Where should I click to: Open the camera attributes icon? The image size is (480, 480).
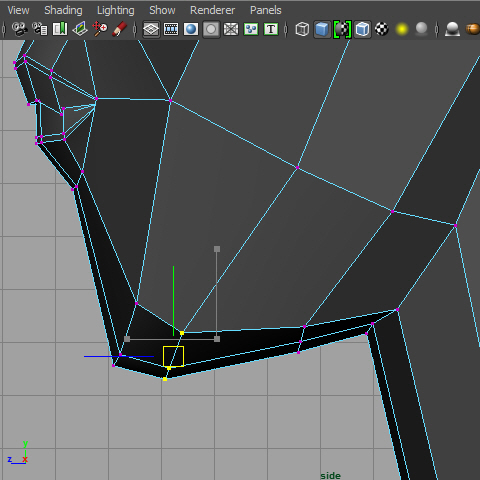(x=40, y=29)
